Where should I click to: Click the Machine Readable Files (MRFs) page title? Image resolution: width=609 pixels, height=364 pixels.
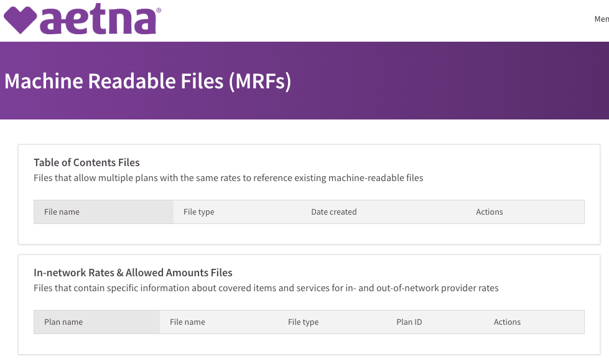click(x=147, y=81)
